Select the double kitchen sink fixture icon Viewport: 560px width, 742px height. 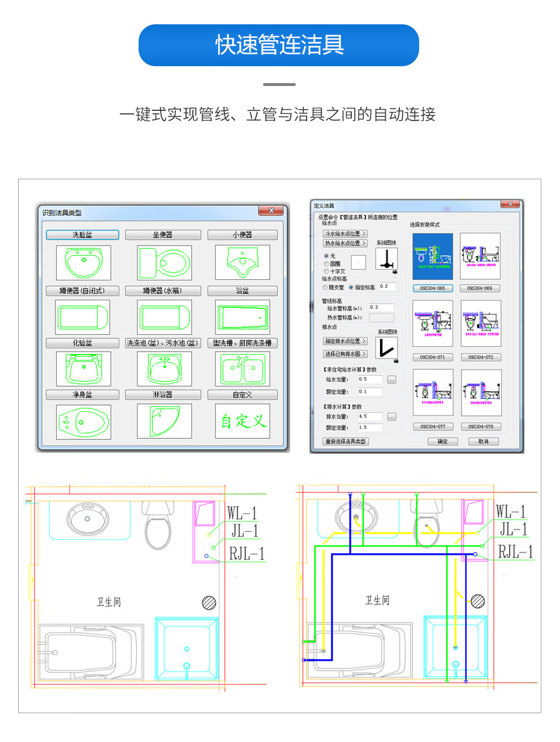[243, 368]
